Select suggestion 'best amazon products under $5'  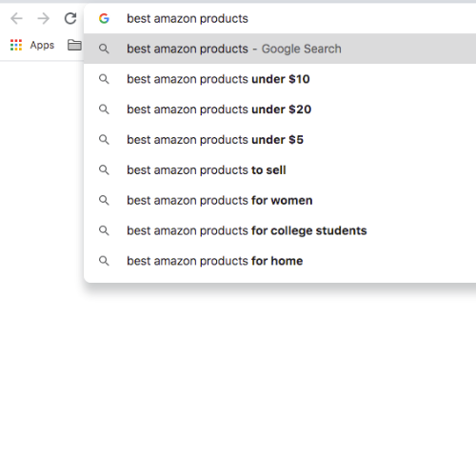(x=280, y=140)
